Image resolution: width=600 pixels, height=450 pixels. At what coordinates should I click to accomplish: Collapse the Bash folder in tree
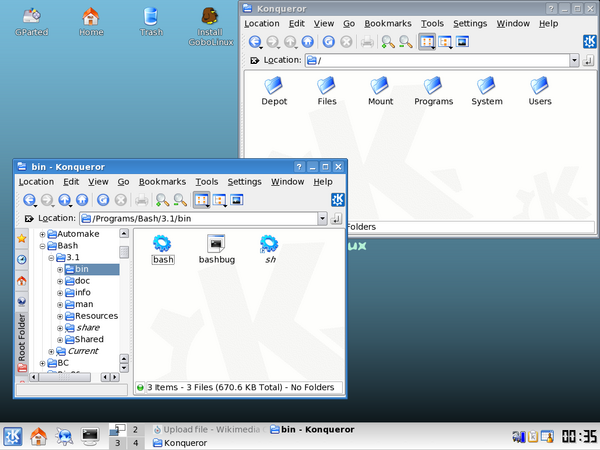coord(42,246)
